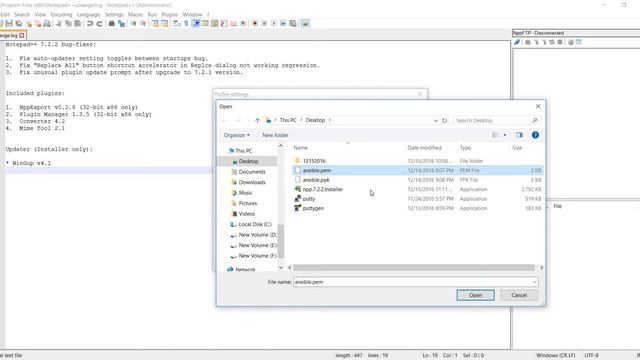Click the Open button in the dialog

tap(476, 295)
